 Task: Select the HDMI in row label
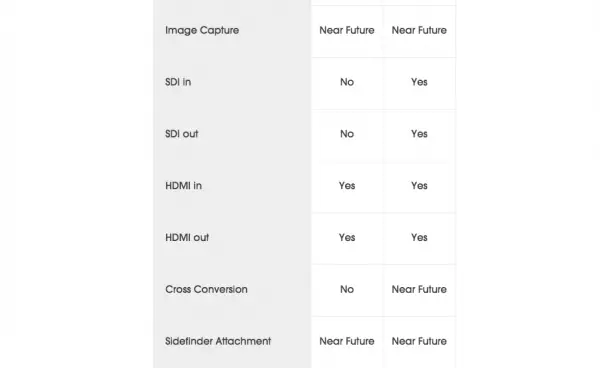point(183,186)
